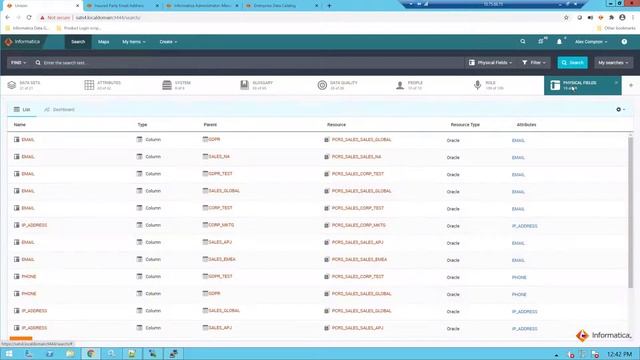Open CORP_TEST parent link
Image resolution: width=640 pixels, height=360 pixels.
220,208
